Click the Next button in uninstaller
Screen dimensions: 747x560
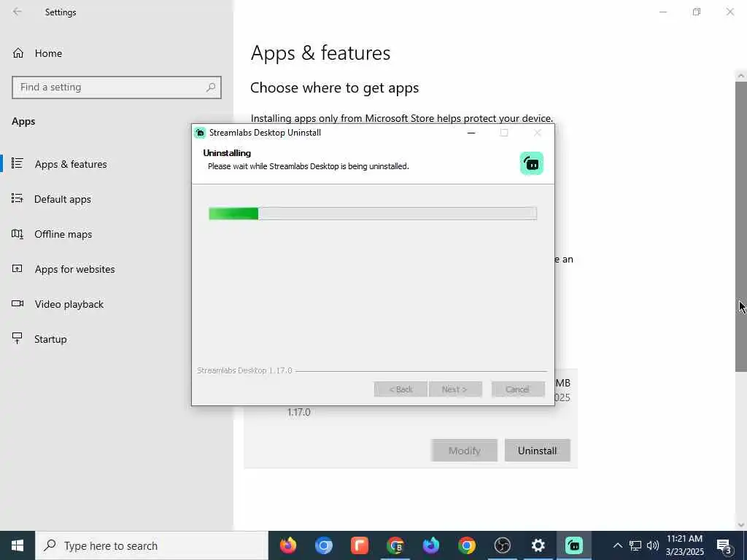[x=455, y=389]
